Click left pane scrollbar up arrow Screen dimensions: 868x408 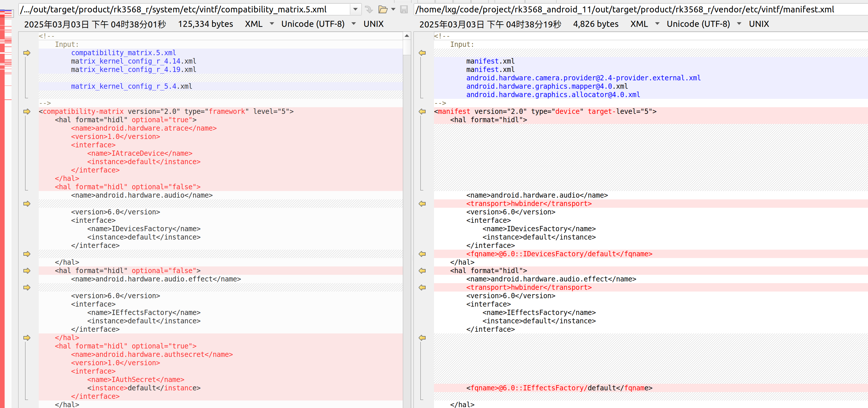(407, 36)
